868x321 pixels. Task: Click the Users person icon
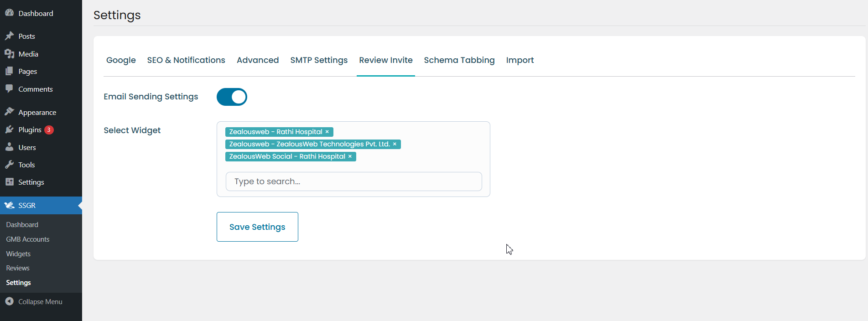(x=9, y=147)
